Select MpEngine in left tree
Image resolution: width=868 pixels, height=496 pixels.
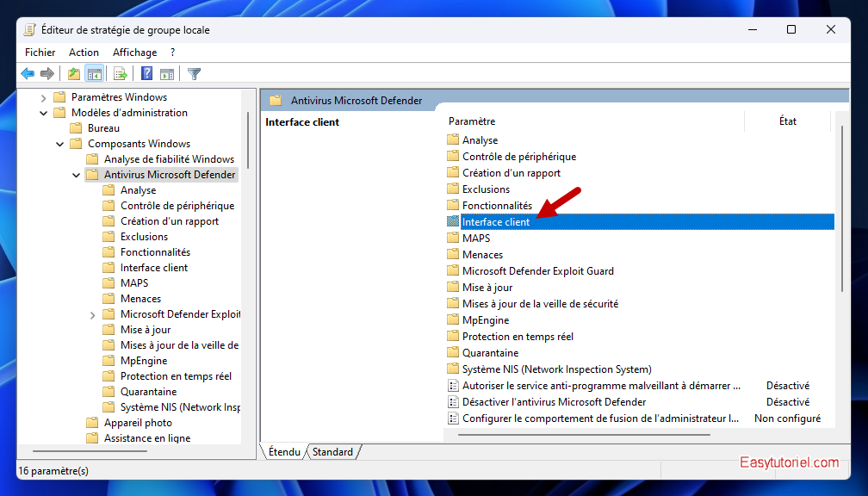pyautogui.click(x=144, y=360)
